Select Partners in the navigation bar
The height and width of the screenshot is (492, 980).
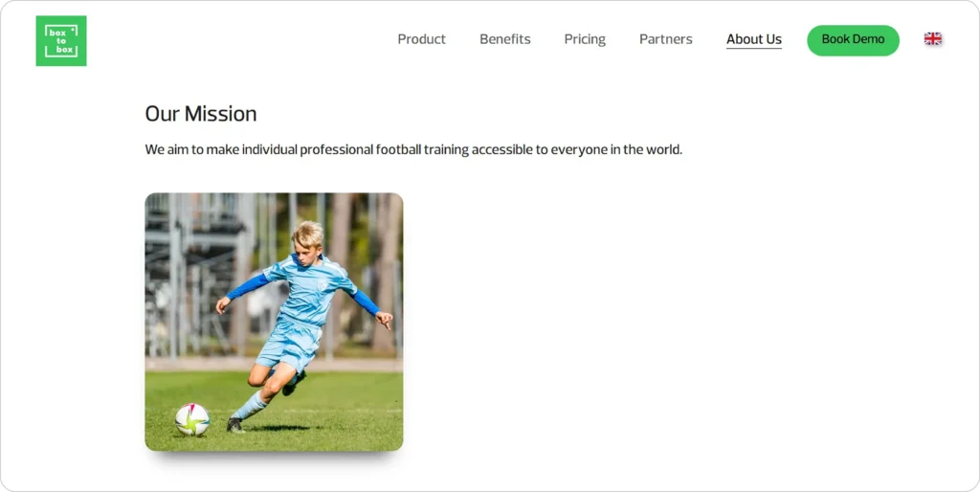click(x=666, y=39)
